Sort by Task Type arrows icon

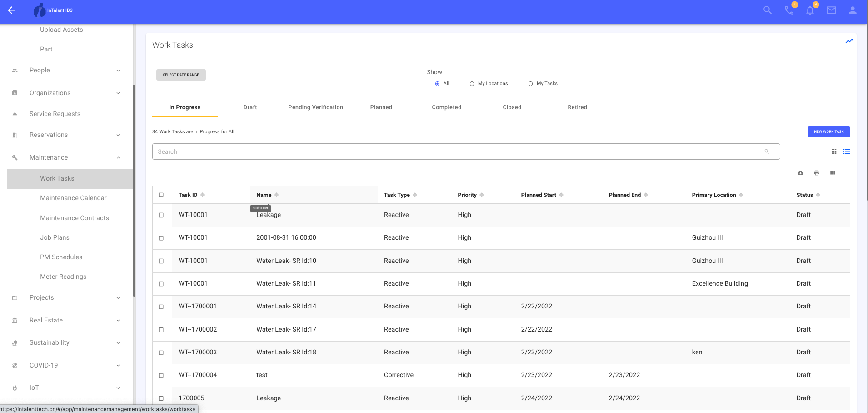point(415,195)
